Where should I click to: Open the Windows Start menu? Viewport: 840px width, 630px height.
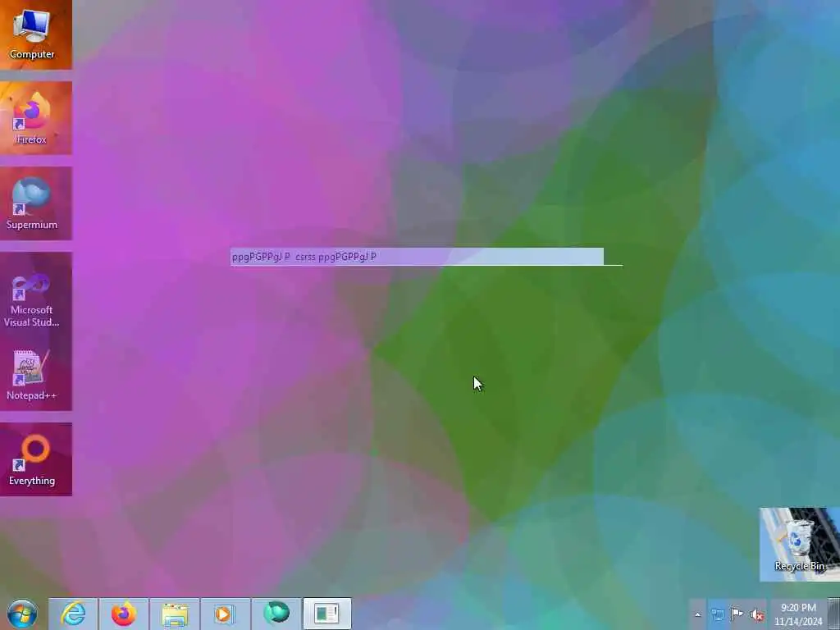click(22, 614)
